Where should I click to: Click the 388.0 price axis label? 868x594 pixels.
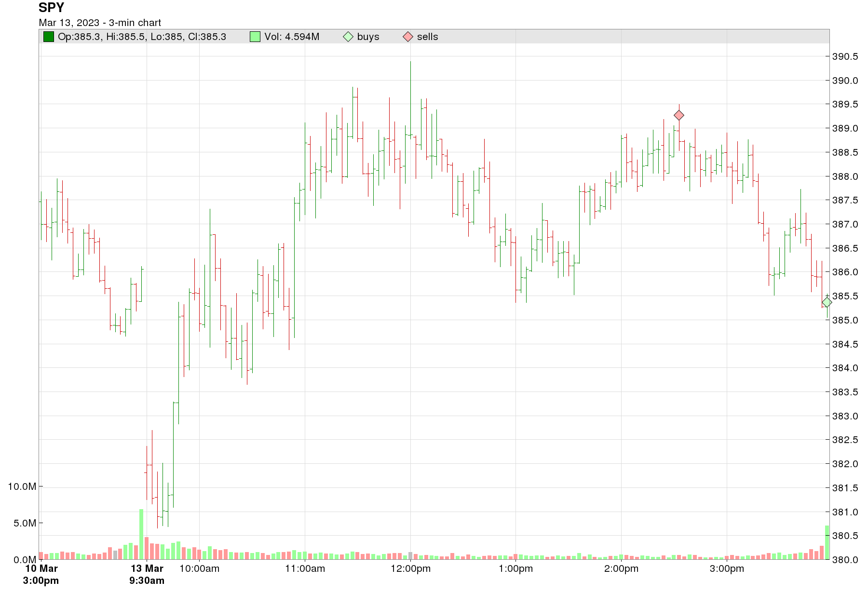click(x=845, y=176)
